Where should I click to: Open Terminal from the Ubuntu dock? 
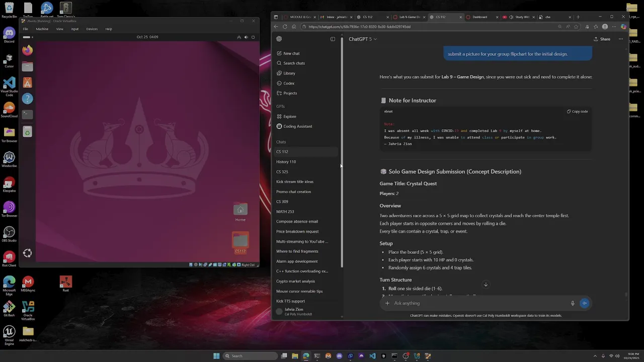click(28, 115)
